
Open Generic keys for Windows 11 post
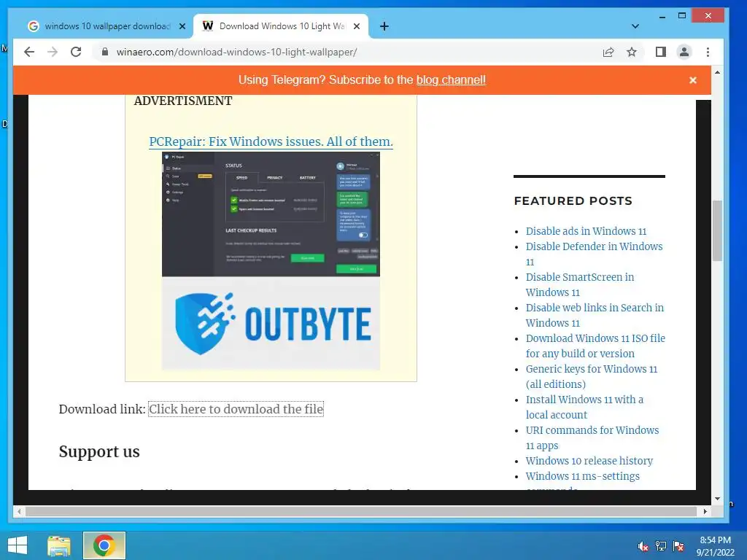point(592,376)
